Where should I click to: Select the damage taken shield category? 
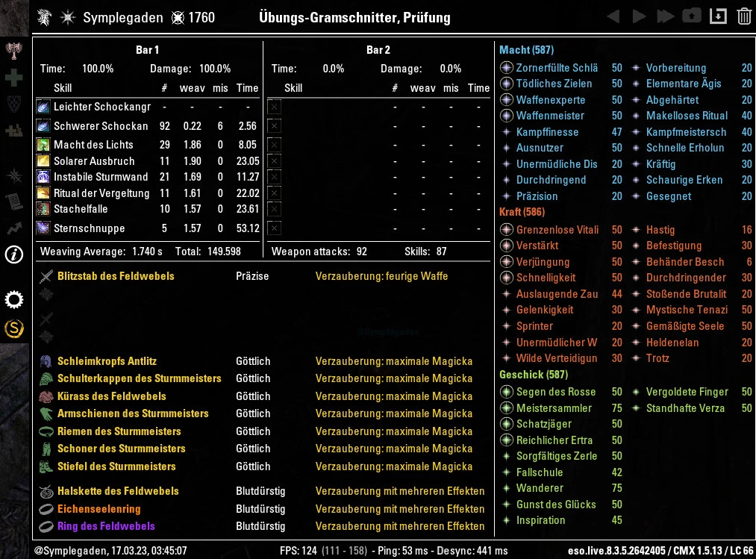(x=13, y=104)
